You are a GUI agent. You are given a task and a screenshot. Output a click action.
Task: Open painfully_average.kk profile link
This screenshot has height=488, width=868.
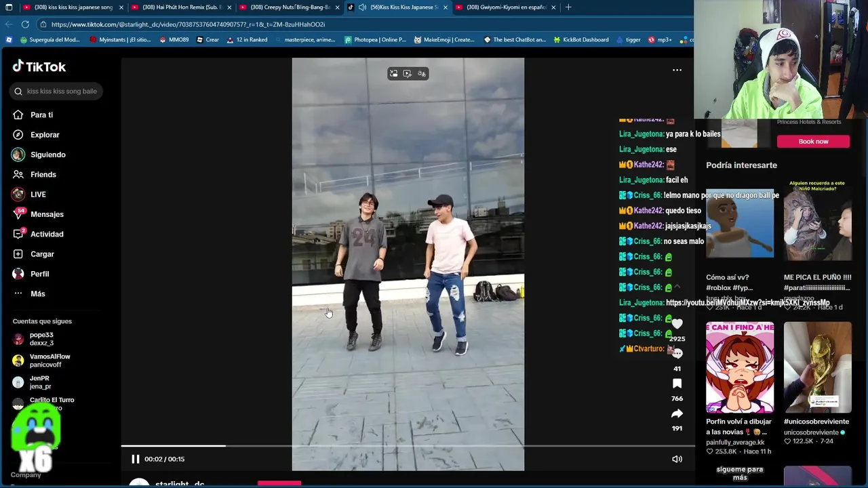click(x=735, y=442)
